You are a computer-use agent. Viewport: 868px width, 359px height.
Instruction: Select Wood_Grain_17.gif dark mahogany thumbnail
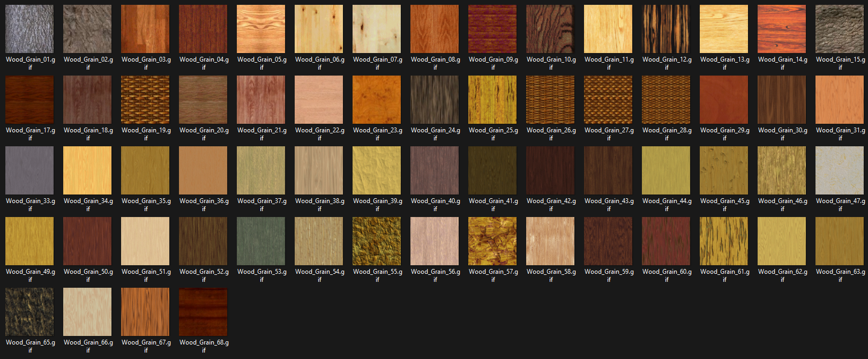(x=29, y=100)
